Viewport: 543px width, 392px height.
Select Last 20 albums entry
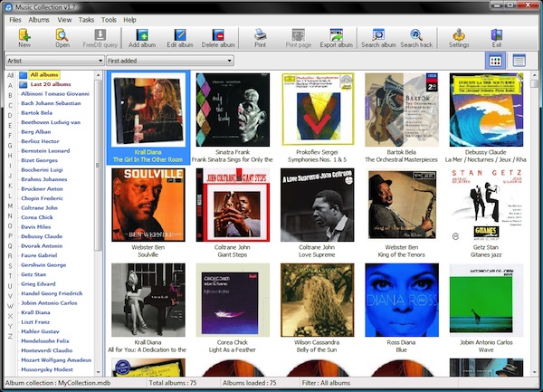pyautogui.click(x=51, y=84)
